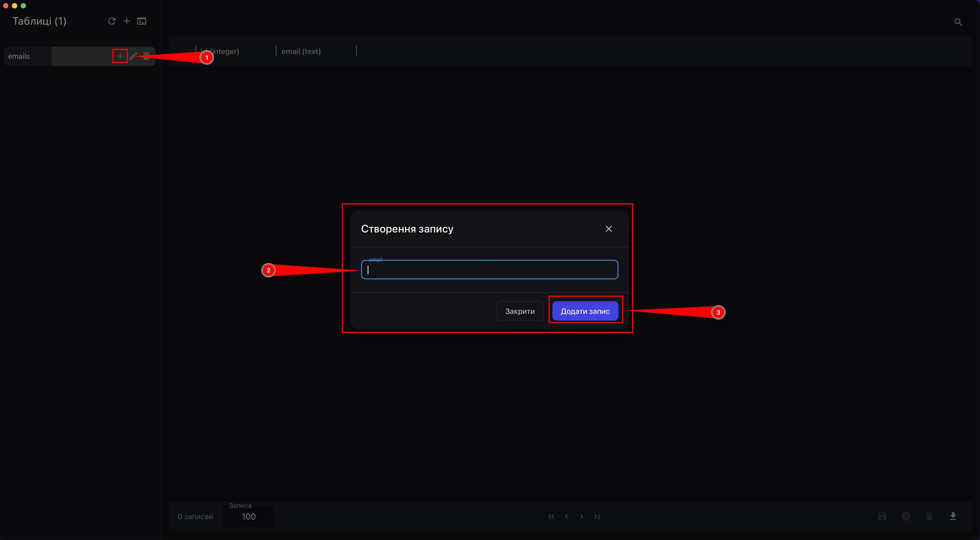Change the Записів per page value 100
Viewport: 980px width, 540px height.
[x=248, y=516]
